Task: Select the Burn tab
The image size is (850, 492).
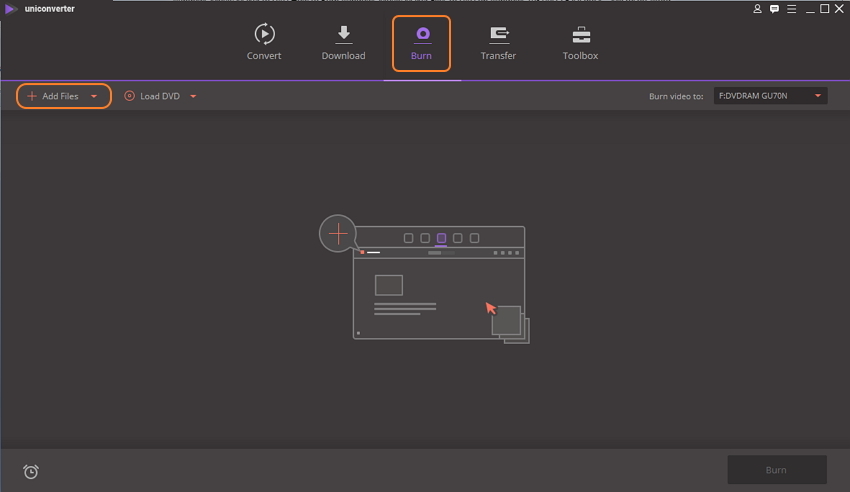Action: click(421, 43)
